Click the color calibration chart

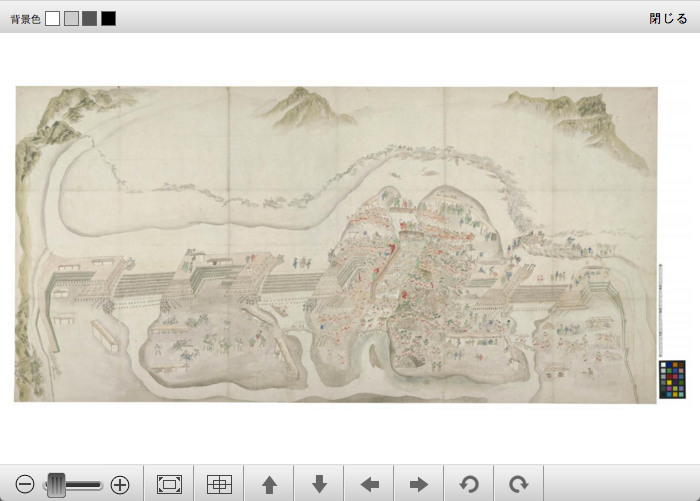[x=672, y=380]
